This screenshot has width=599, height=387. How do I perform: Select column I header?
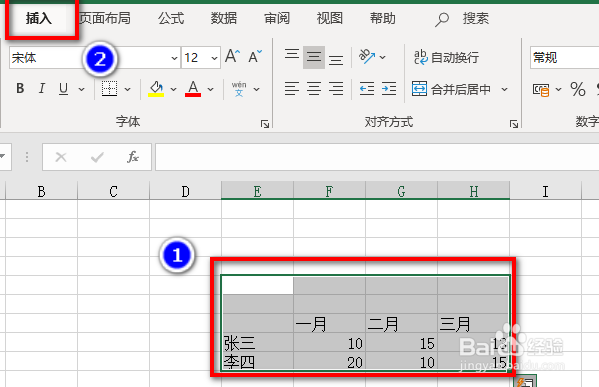point(546,191)
